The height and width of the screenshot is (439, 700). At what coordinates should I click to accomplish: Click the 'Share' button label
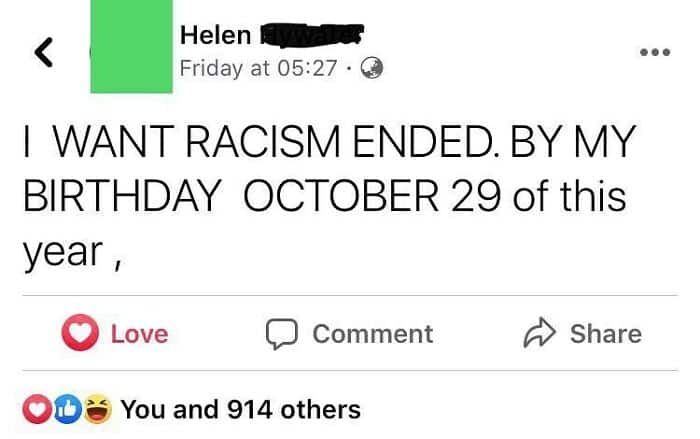coord(606,334)
